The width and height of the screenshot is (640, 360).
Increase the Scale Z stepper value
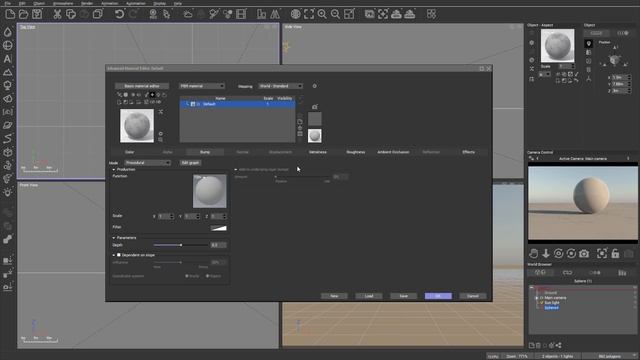point(224,215)
